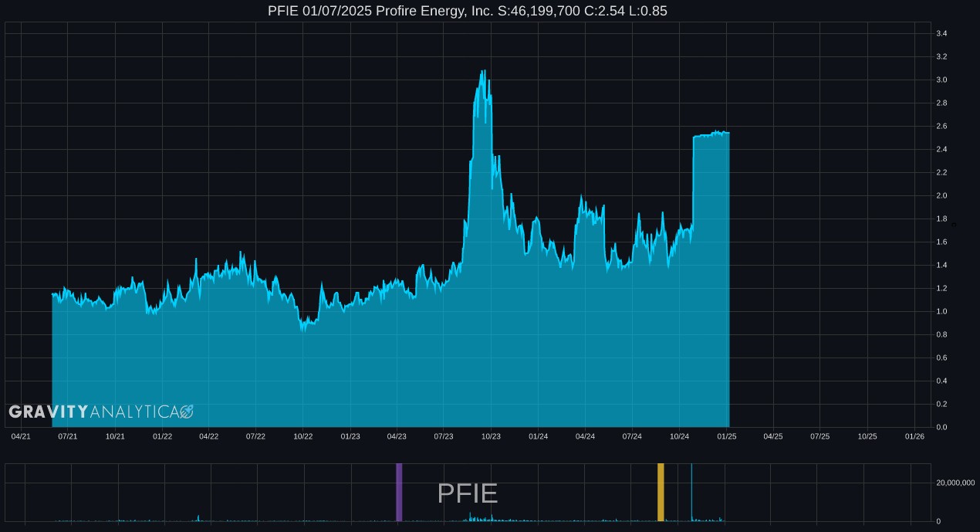Viewport: 980px width, 532px height.
Task: Click the 10/21 date label
Action: [115, 436]
